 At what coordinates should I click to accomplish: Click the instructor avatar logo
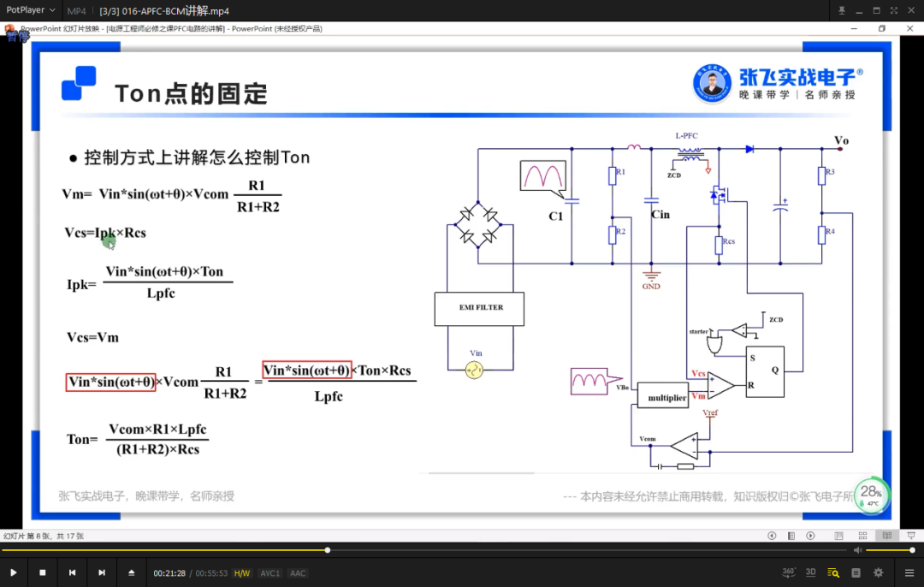coord(713,84)
